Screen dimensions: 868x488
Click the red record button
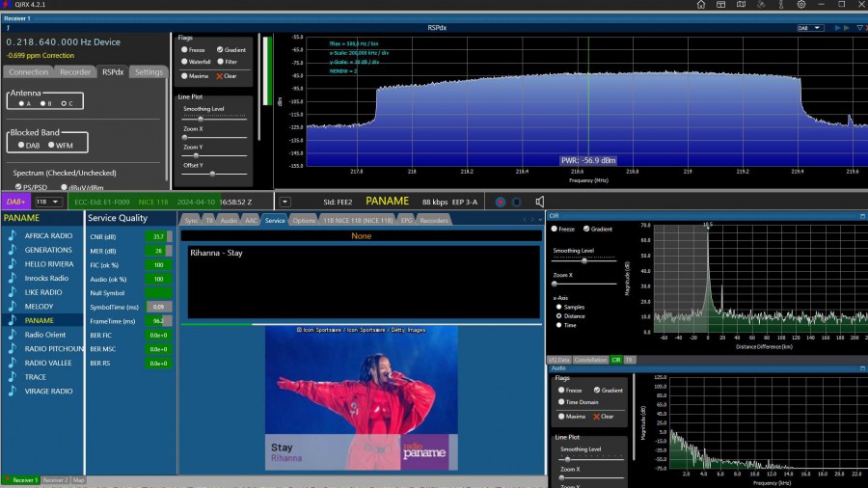(501, 202)
